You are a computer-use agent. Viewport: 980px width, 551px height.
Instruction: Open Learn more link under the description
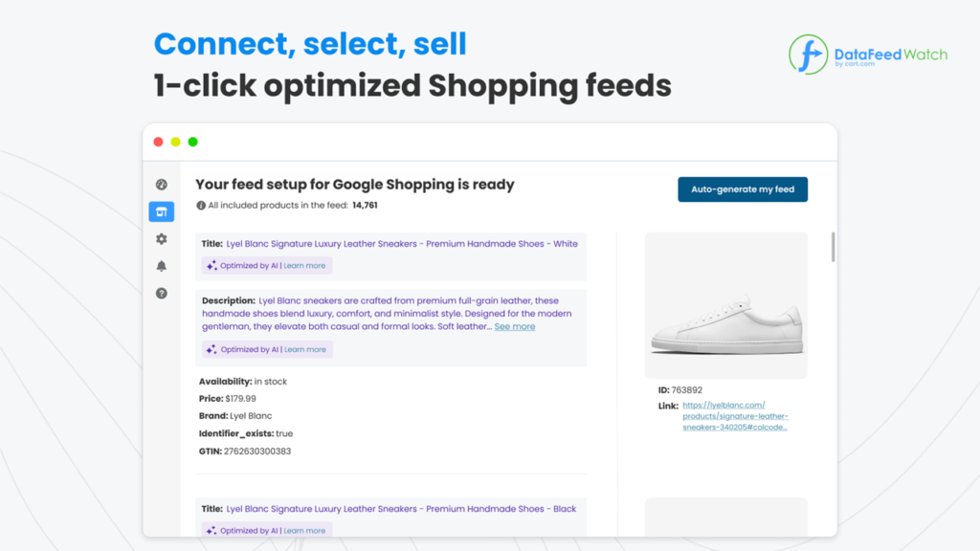coord(304,350)
